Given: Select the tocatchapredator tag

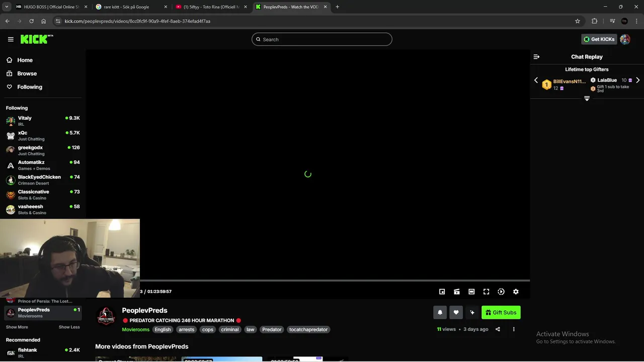Looking at the screenshot, I should pyautogui.click(x=308, y=329).
